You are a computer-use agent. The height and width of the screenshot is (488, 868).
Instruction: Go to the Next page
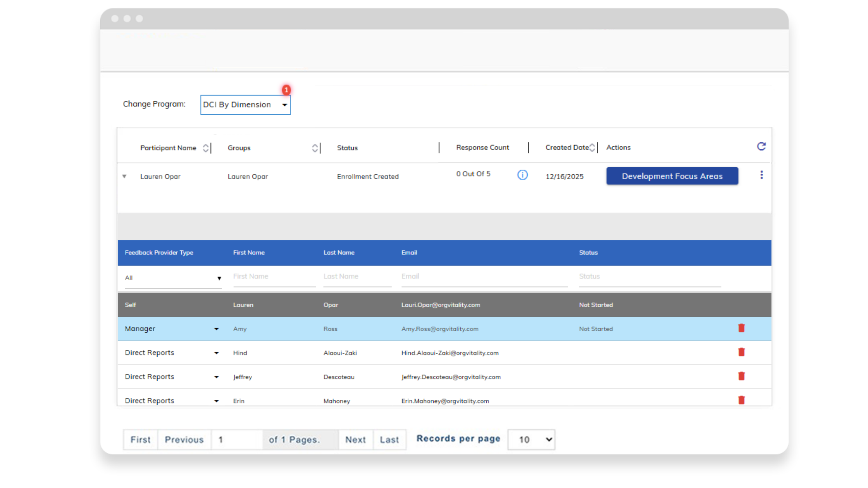[x=355, y=440]
